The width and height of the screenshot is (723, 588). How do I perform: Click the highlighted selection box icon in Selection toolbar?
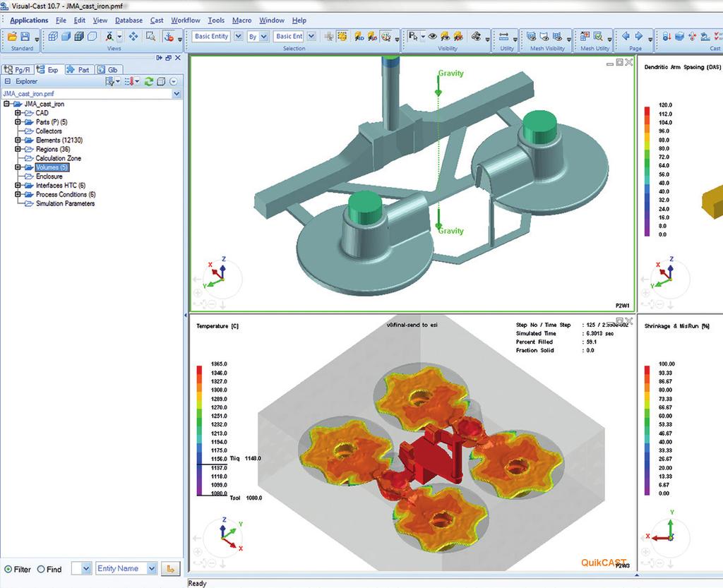(342, 37)
